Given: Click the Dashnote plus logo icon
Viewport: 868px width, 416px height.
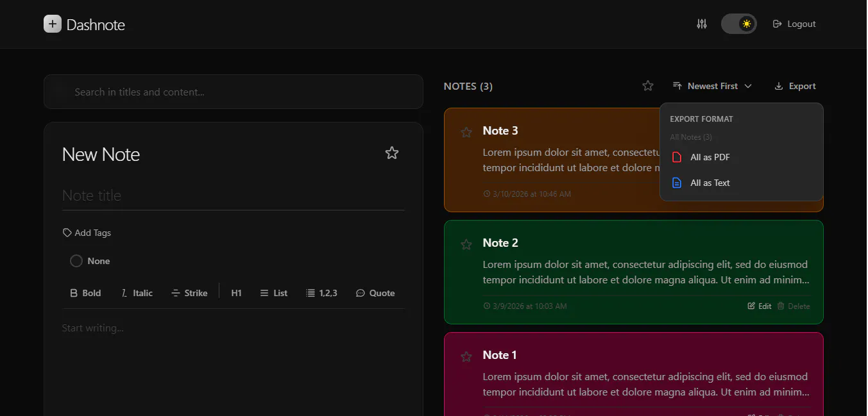Looking at the screenshot, I should click(53, 24).
